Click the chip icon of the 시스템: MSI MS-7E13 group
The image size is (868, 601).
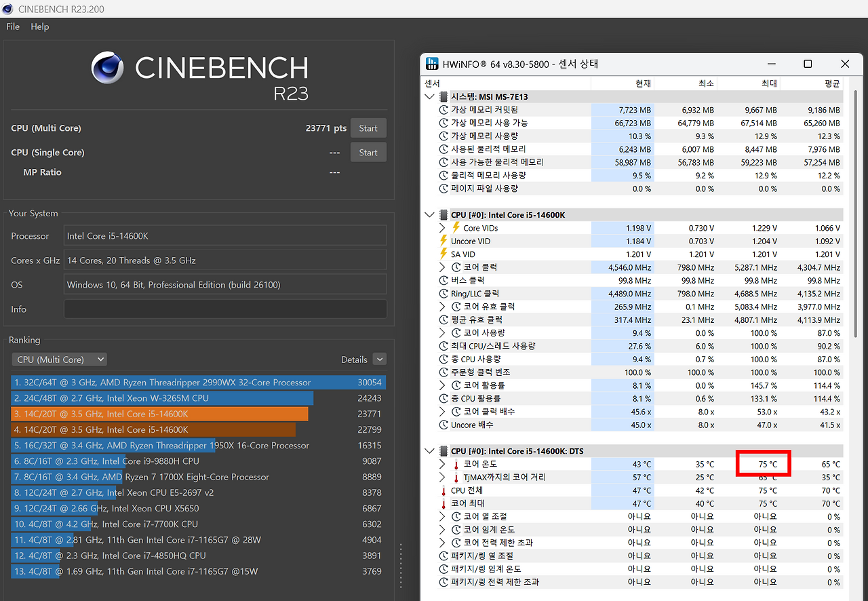click(x=443, y=97)
